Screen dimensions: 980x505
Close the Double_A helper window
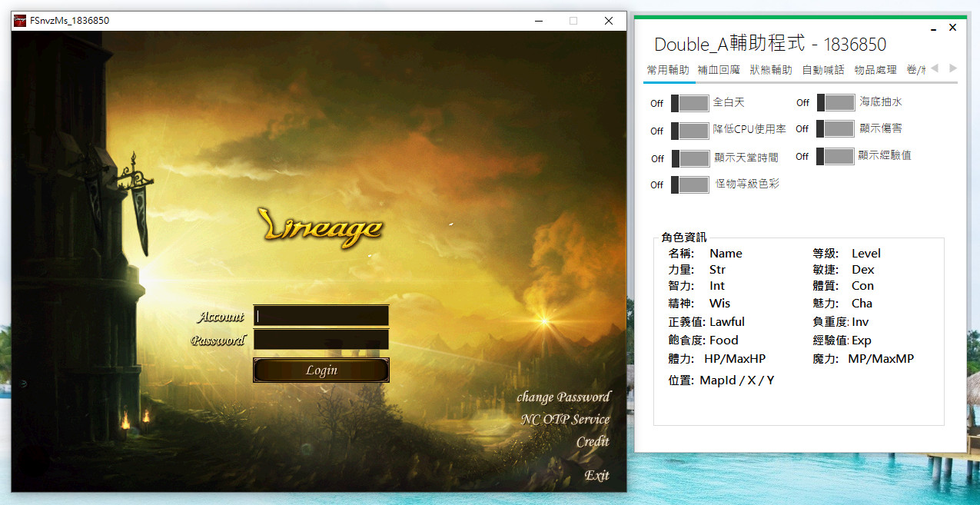tap(952, 28)
